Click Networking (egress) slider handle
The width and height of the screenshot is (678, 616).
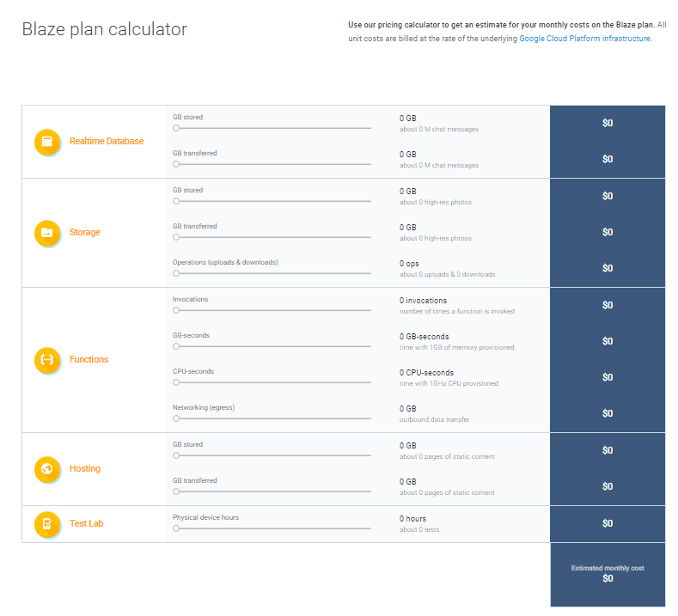point(176,418)
